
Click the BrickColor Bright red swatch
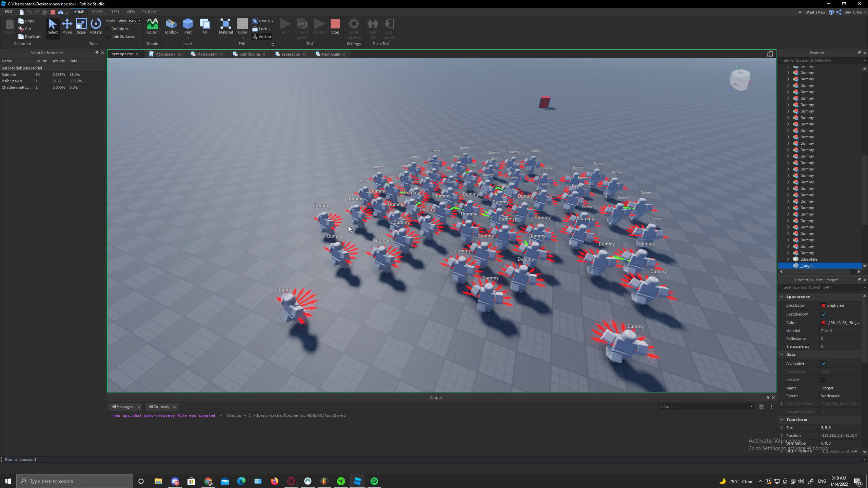click(823, 305)
